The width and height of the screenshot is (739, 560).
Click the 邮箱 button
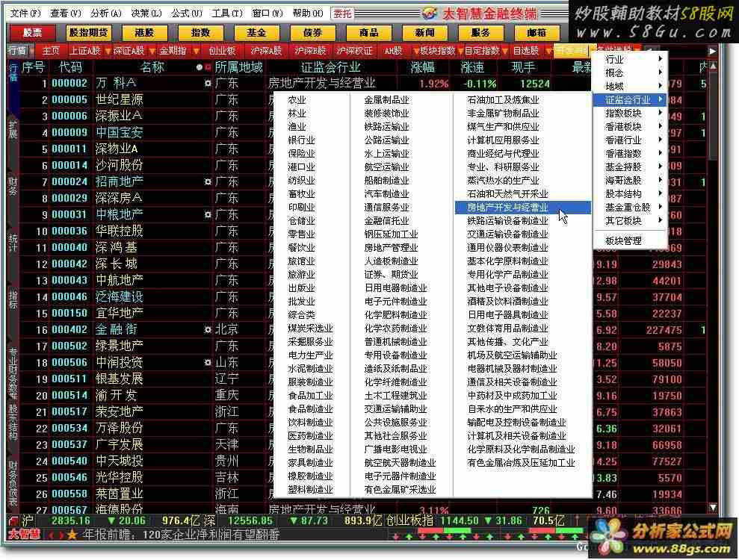coord(537,33)
